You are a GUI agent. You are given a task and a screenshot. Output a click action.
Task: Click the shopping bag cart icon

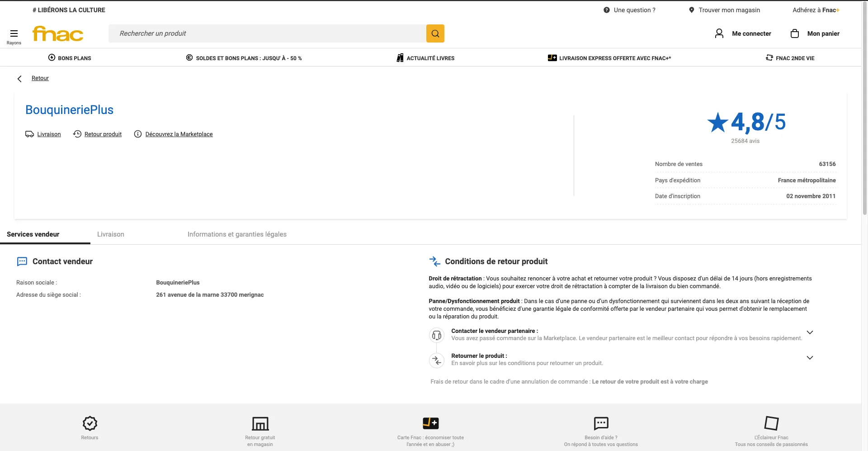click(795, 33)
